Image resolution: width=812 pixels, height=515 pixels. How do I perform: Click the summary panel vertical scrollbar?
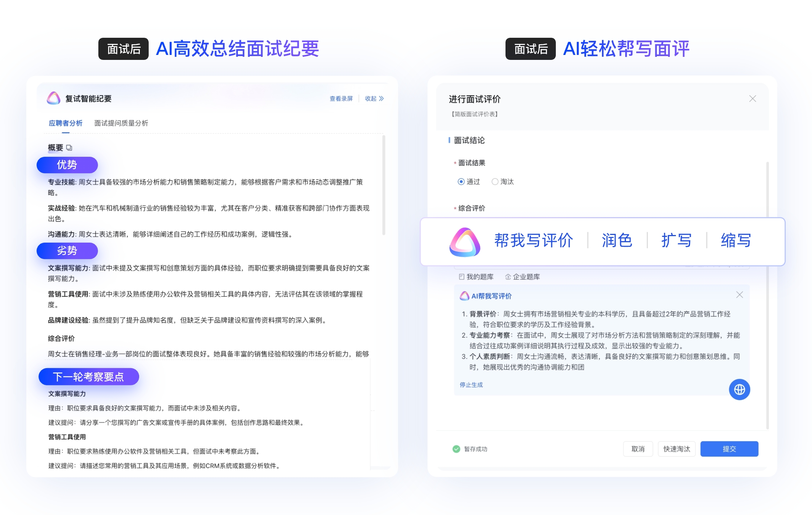[384, 185]
